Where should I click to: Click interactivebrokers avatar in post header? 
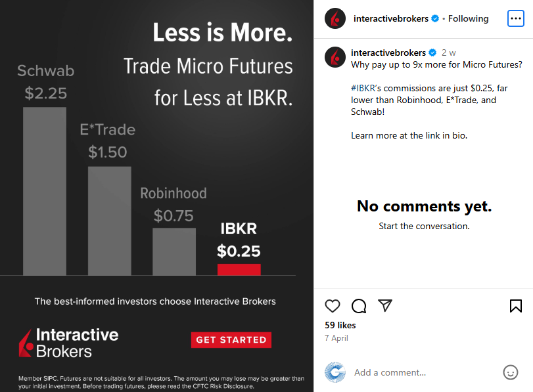335,18
